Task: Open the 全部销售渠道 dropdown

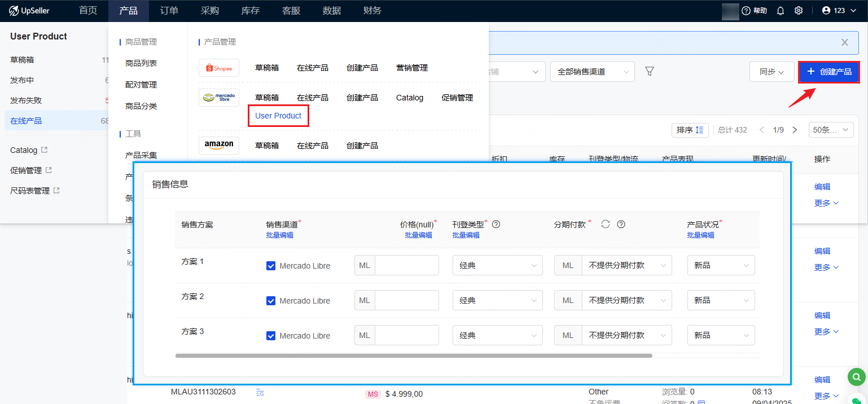Action: [593, 72]
